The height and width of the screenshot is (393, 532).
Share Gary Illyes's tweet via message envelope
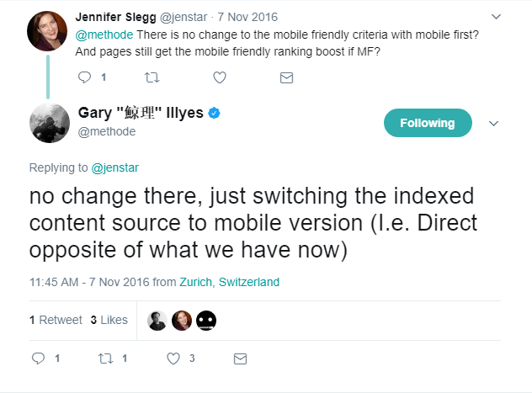240,358
